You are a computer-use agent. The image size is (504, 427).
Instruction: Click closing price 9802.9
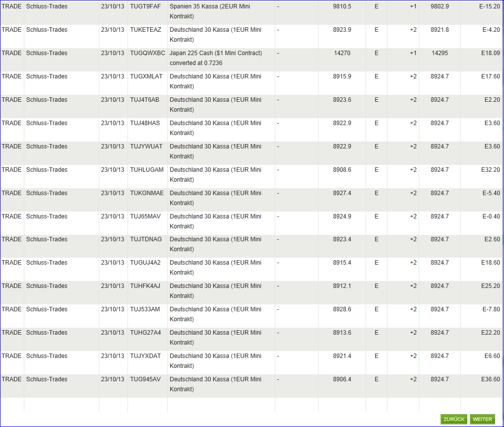[440, 6]
